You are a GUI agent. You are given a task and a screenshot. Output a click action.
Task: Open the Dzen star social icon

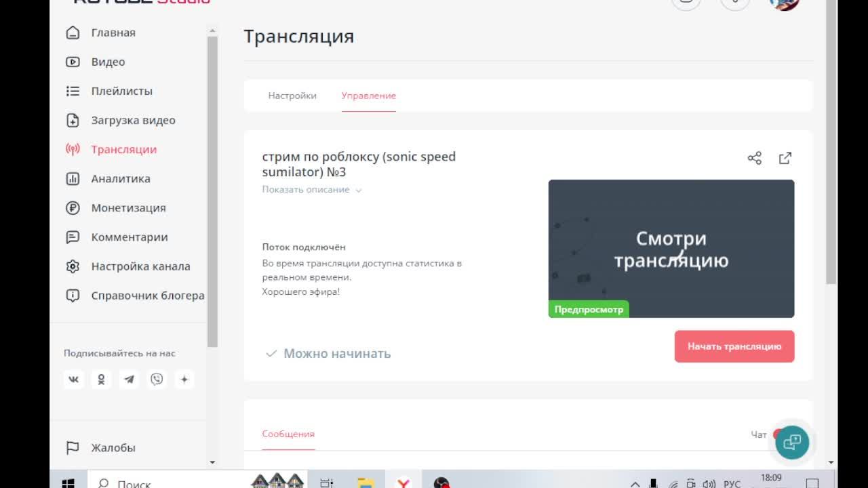click(184, 380)
